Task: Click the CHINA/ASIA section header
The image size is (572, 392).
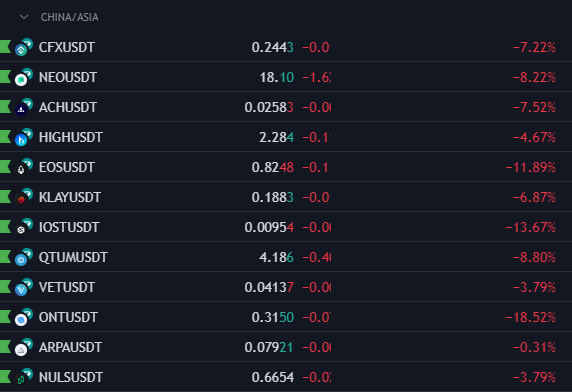Action: click(x=69, y=17)
